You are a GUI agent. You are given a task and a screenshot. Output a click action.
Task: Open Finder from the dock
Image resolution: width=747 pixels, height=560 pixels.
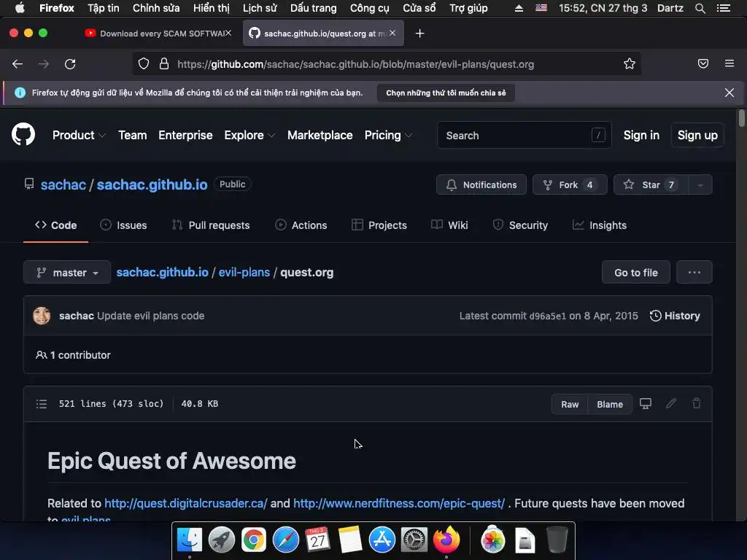190,540
